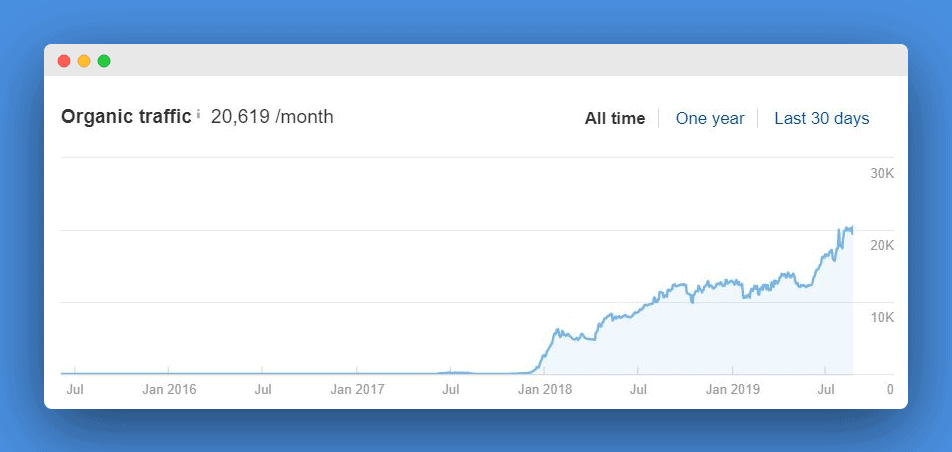This screenshot has width=952, height=452.
Task: Show Last 30 days traffic
Action: pyautogui.click(x=821, y=118)
